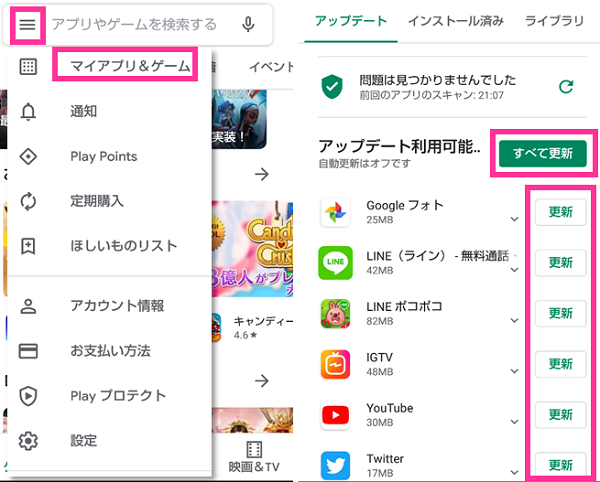Click the YouTube app icon
600x482 pixels.
pyautogui.click(x=335, y=415)
